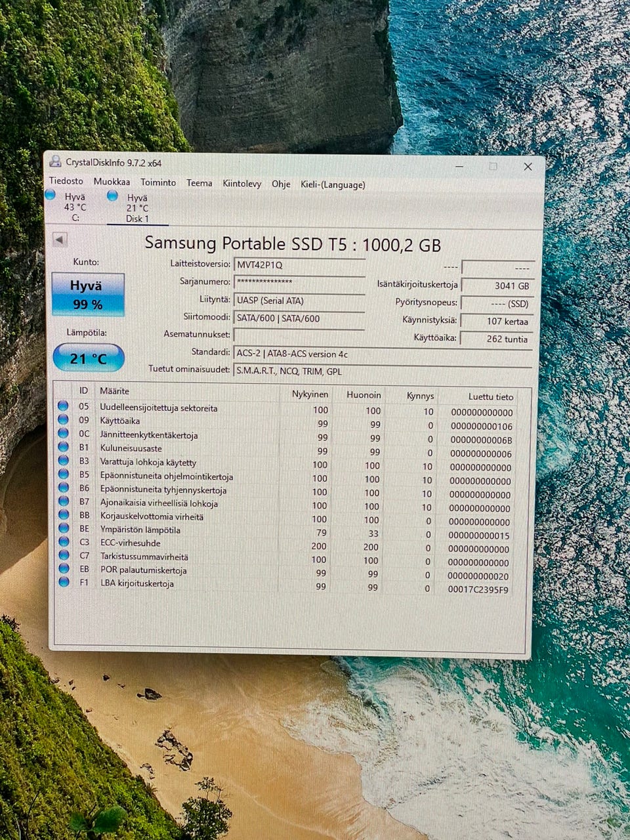Open the Ohje menu
The image size is (630, 840).
[281, 184]
